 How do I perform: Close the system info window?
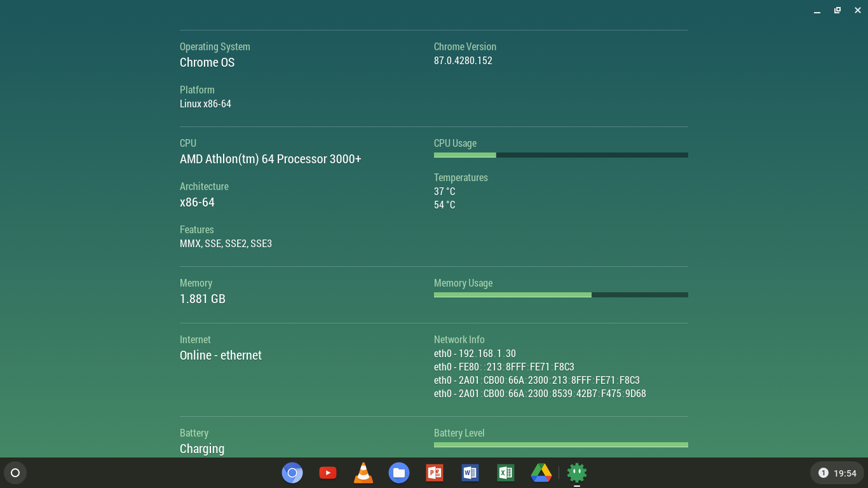(x=858, y=10)
